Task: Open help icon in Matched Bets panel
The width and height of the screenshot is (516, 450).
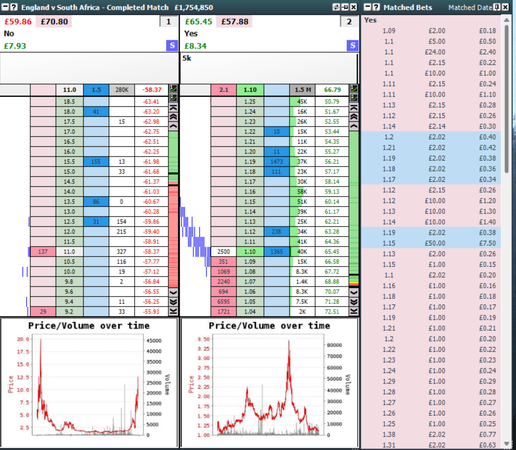Action: (376, 7)
